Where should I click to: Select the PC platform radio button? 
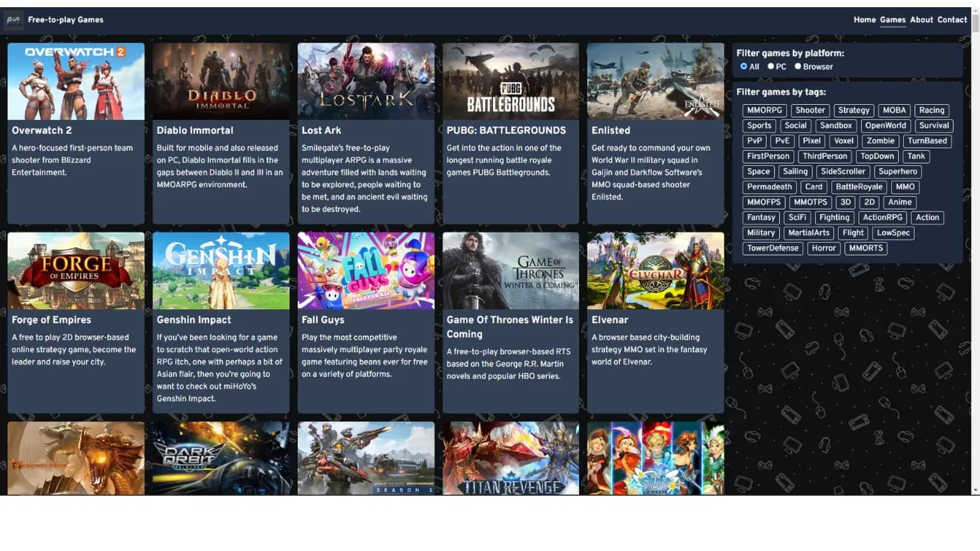click(x=771, y=66)
